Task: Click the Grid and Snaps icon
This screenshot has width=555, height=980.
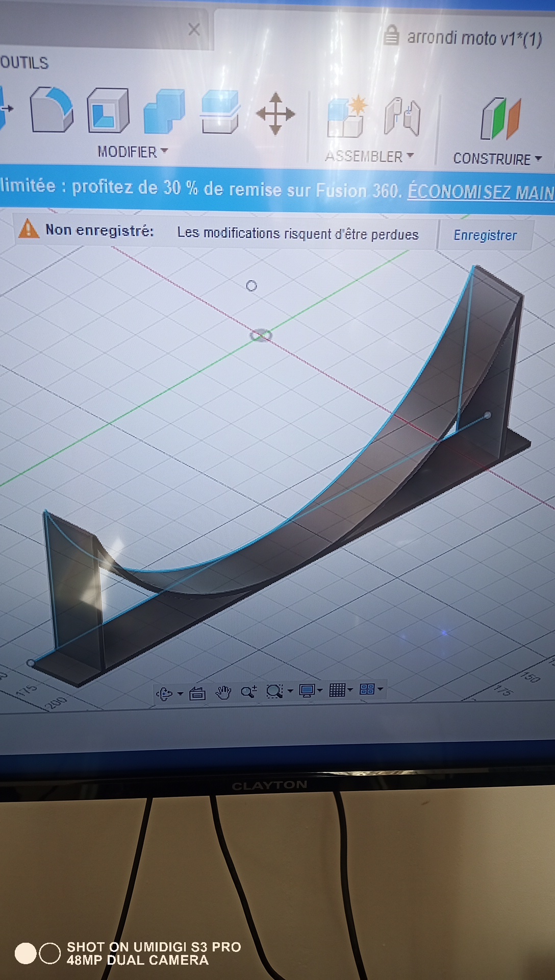Action: point(337,690)
